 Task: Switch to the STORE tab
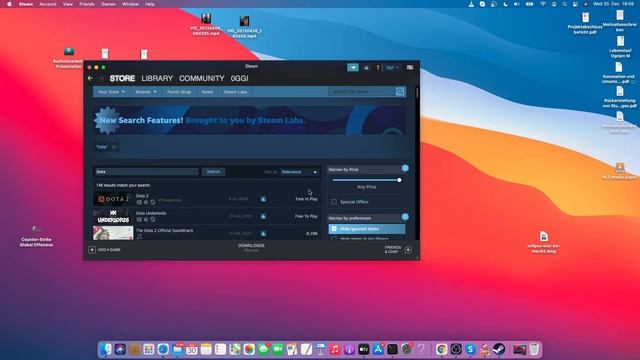click(122, 78)
